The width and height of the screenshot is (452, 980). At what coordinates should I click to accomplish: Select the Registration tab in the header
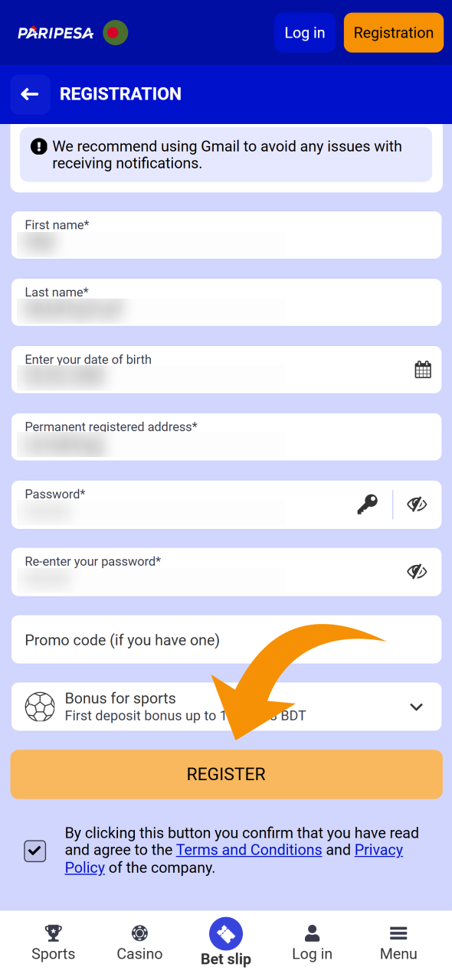(393, 32)
